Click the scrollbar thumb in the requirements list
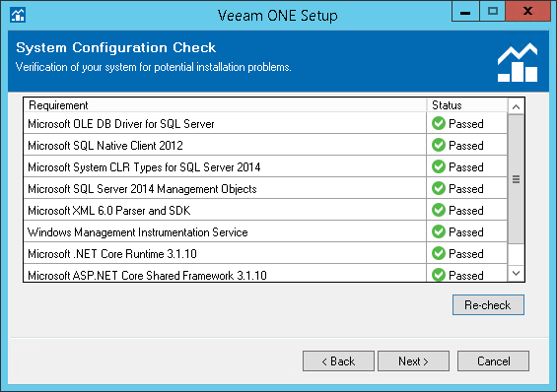Viewport: 557px width, 392px height. click(517, 179)
